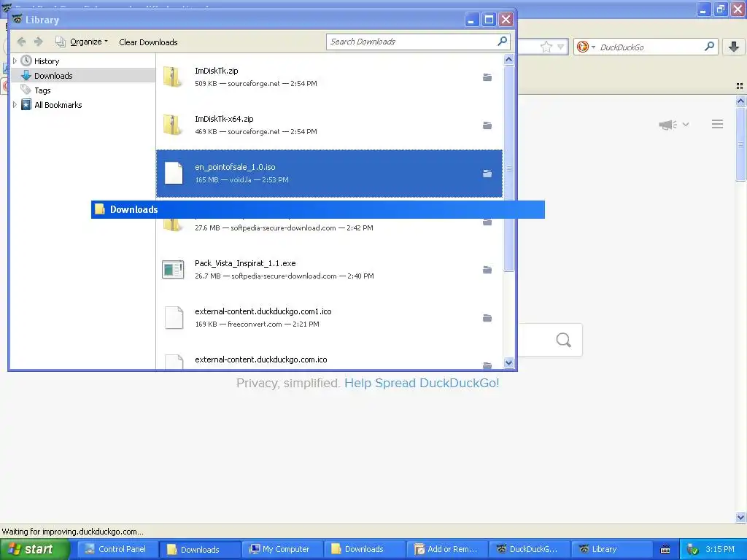The height and width of the screenshot is (560, 747).
Task: Click the ImDiskTk-x64.zip archive icon
Action: click(x=172, y=125)
